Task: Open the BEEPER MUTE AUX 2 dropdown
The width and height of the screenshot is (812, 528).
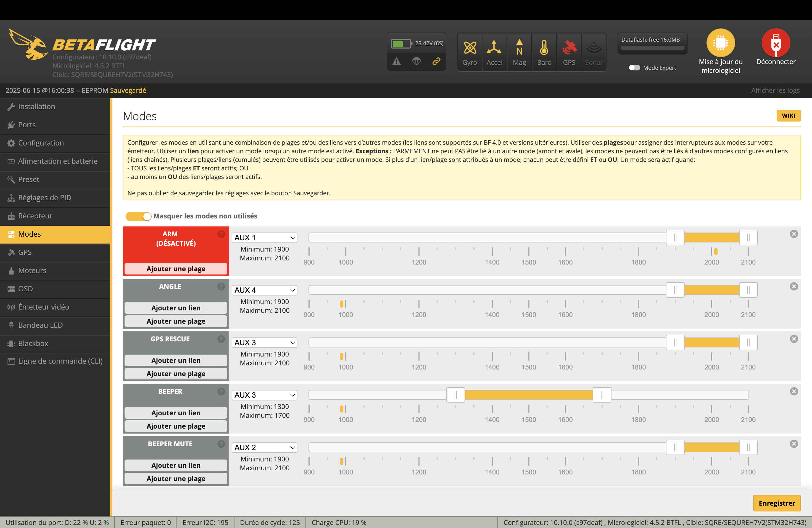Action: point(264,448)
